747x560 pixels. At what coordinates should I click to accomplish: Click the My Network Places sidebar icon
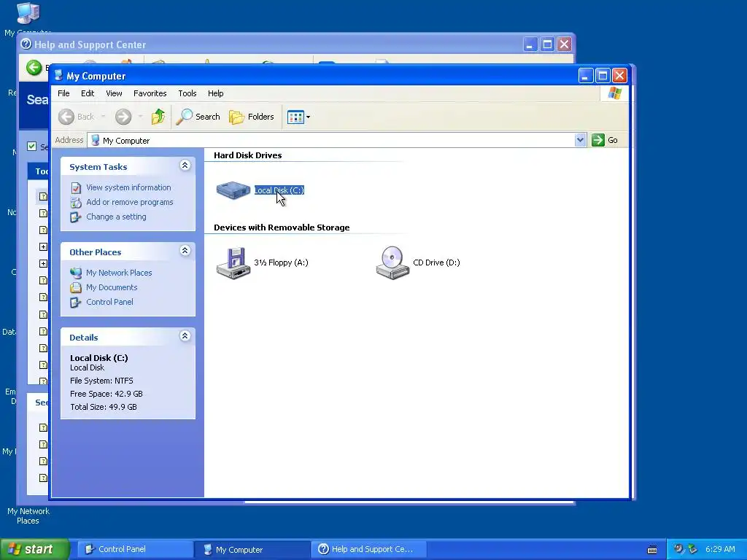point(76,273)
